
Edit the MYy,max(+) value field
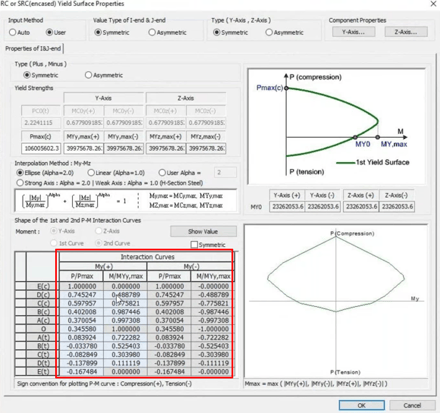tap(83, 148)
